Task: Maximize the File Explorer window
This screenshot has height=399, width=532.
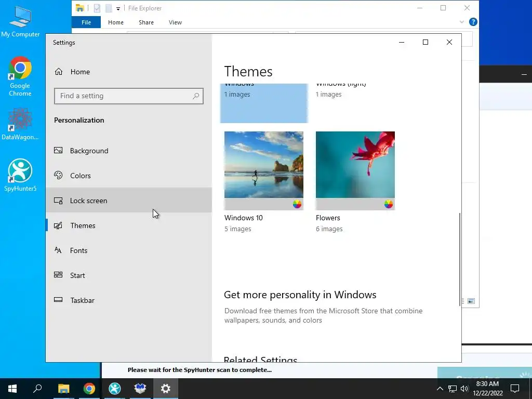Action: 443,8
